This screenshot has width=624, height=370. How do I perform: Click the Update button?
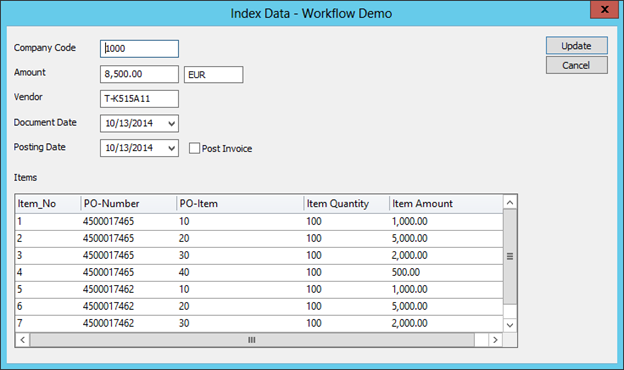click(x=577, y=45)
